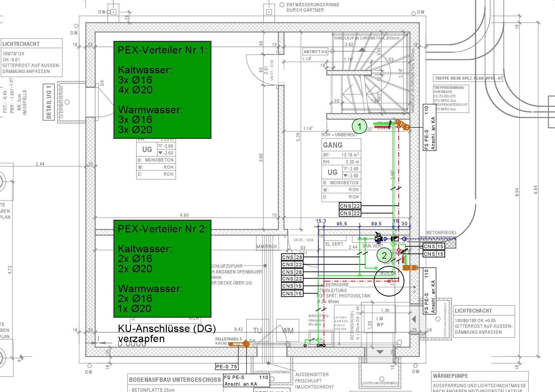Viewport: 555px width, 392px height.
Task: Click the orange drain fitting beside the boiler
Action: 410,268
